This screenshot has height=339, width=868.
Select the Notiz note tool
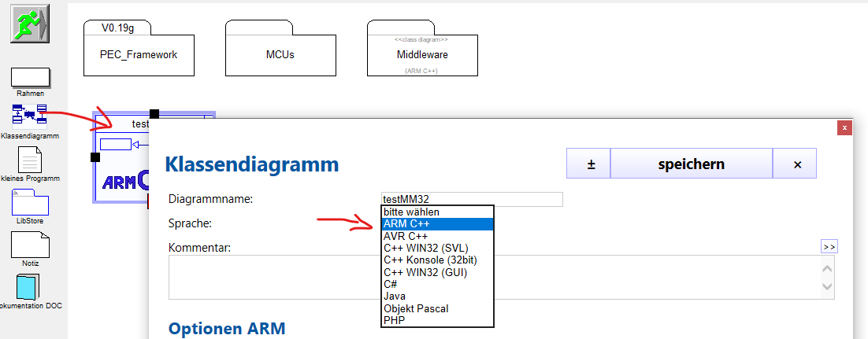[x=30, y=245]
